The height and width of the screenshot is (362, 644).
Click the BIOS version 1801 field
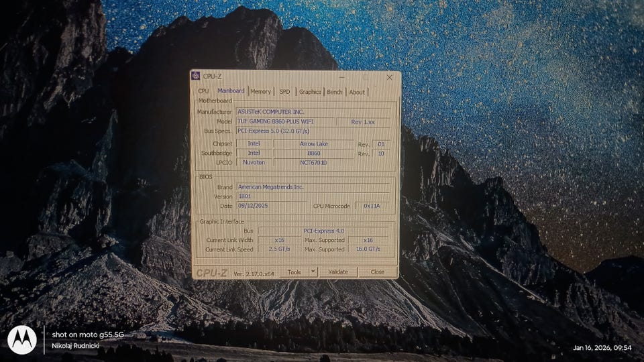[313, 196]
